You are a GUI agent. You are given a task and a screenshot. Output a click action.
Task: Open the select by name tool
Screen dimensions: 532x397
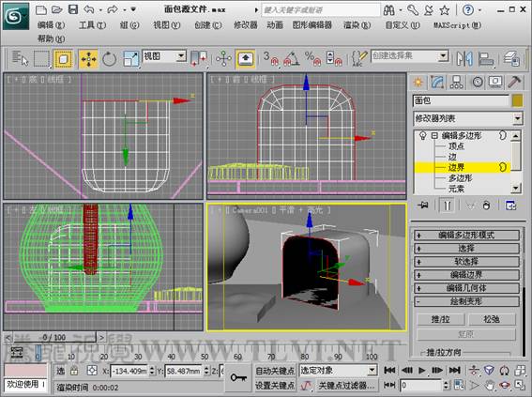[21, 58]
